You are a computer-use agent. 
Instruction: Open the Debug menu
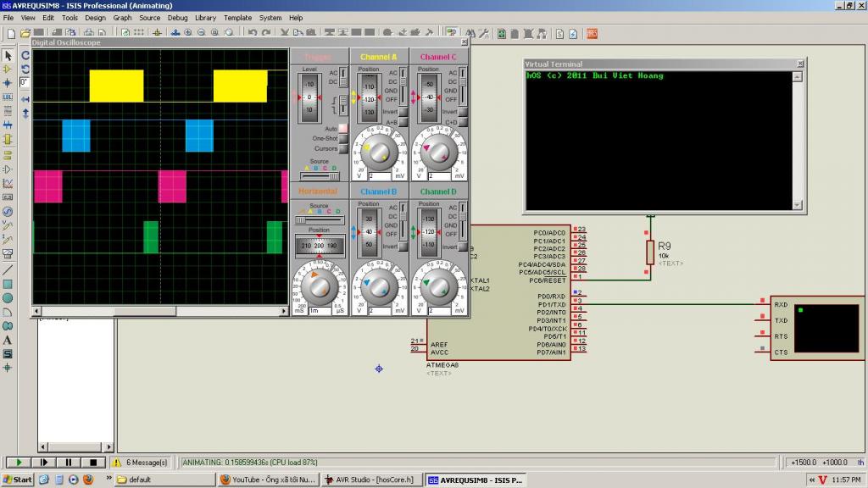[x=177, y=18]
